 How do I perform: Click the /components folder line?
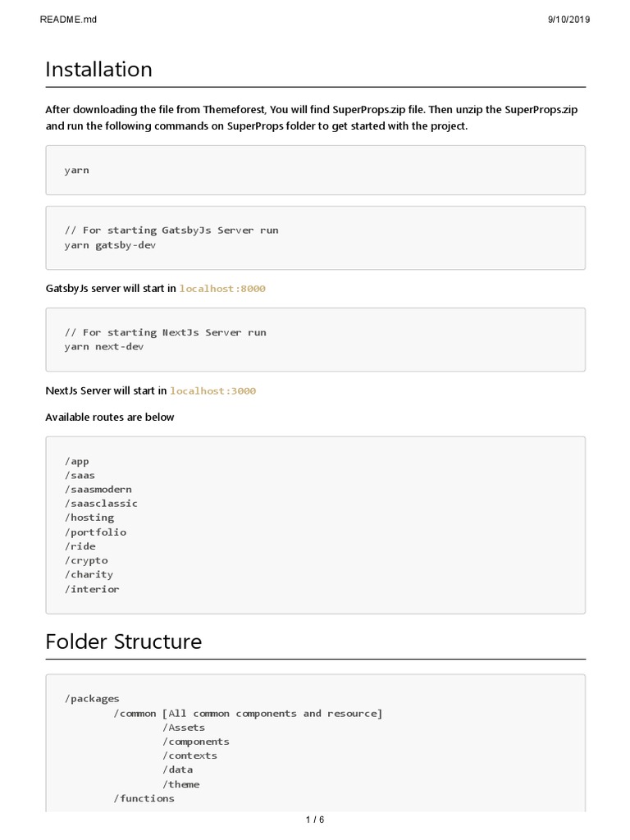pos(196,742)
